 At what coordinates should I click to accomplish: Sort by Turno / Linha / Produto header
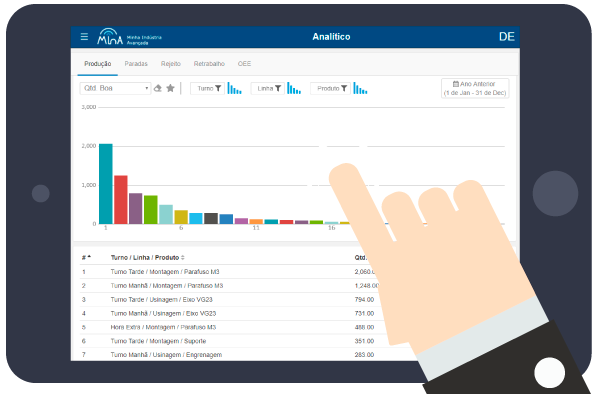147,257
